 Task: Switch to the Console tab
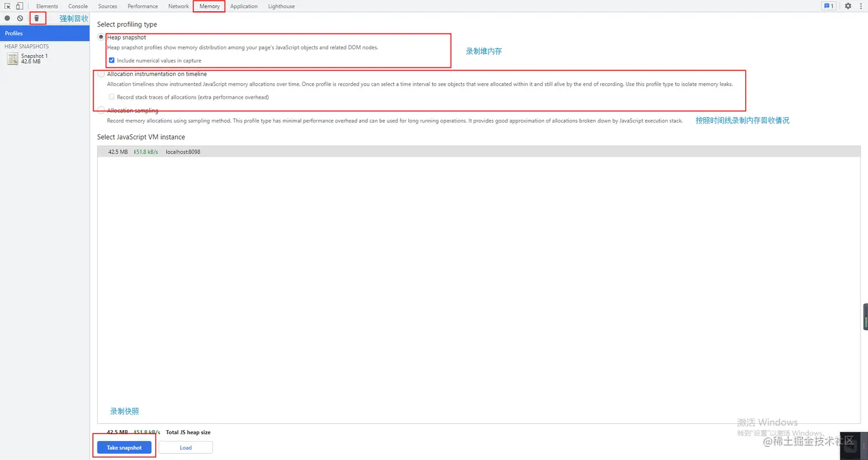coord(78,6)
